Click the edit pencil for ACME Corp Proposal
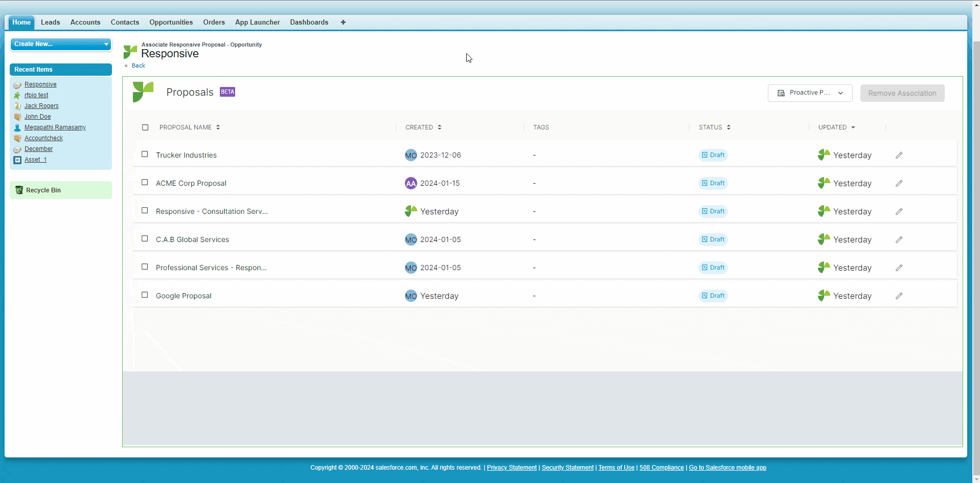The image size is (980, 483). coord(899,183)
